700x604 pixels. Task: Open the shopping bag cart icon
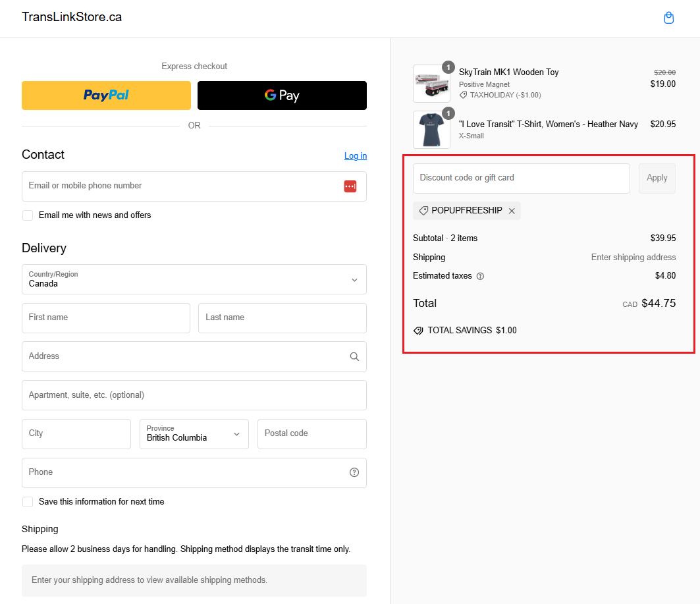point(668,18)
